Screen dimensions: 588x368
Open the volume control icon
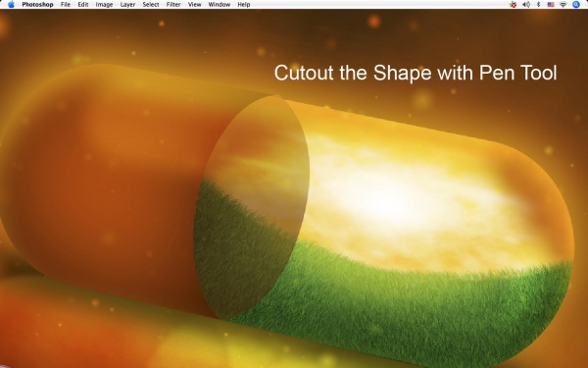(526, 5)
